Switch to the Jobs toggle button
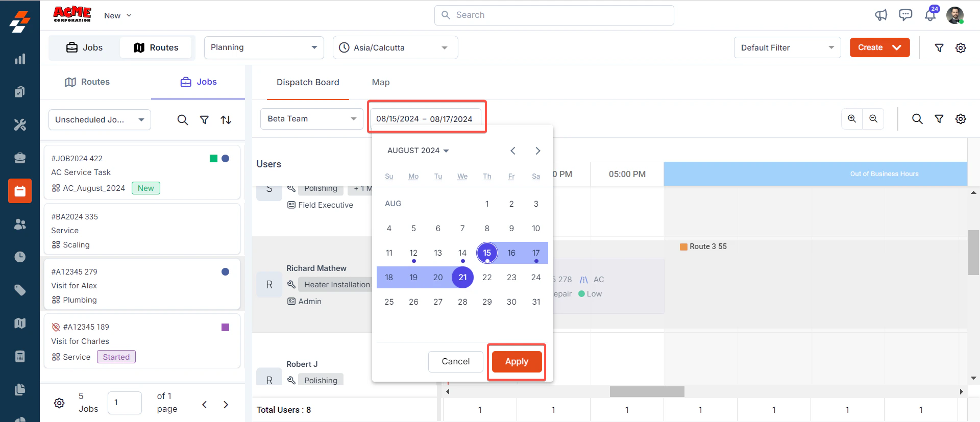 pyautogui.click(x=85, y=47)
